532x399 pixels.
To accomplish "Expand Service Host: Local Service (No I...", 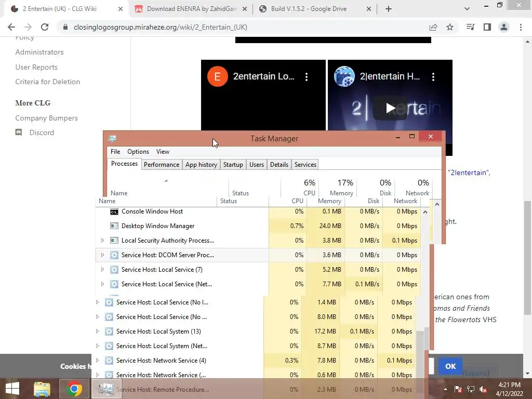I will coord(97,302).
